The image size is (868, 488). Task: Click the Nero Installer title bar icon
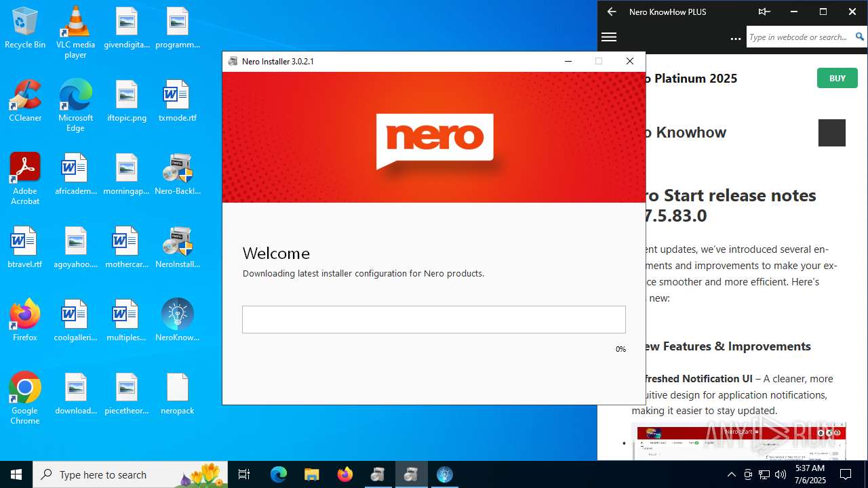coord(233,61)
